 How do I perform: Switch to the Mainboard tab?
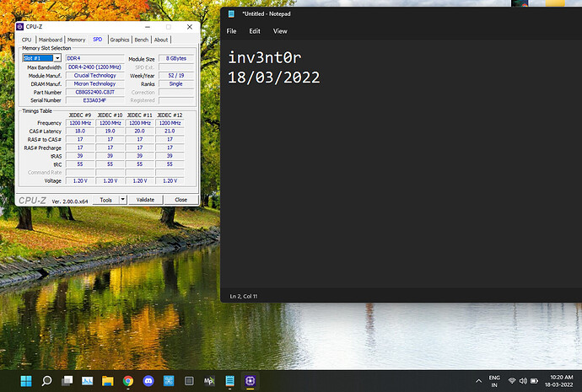tap(51, 40)
